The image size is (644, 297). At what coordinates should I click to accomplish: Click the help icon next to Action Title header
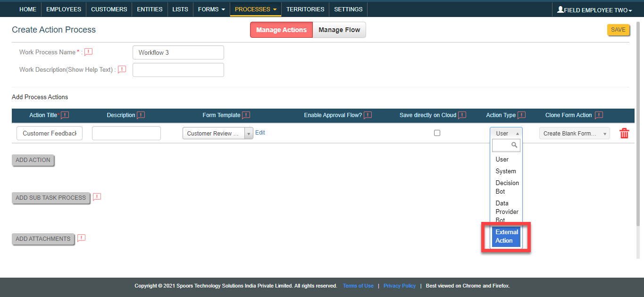(x=65, y=115)
